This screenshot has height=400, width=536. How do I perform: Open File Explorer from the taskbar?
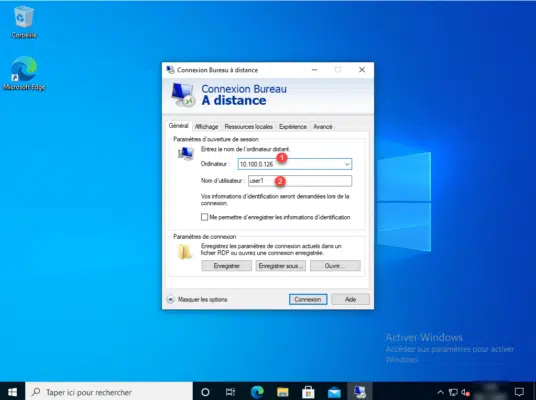pos(283,392)
